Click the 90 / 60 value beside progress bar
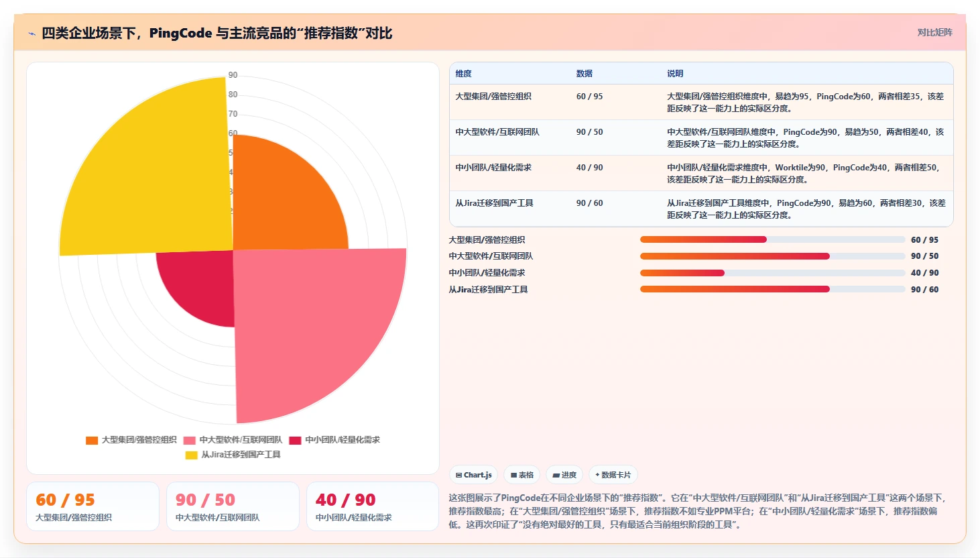Image resolution: width=980 pixels, height=558 pixels. [925, 290]
